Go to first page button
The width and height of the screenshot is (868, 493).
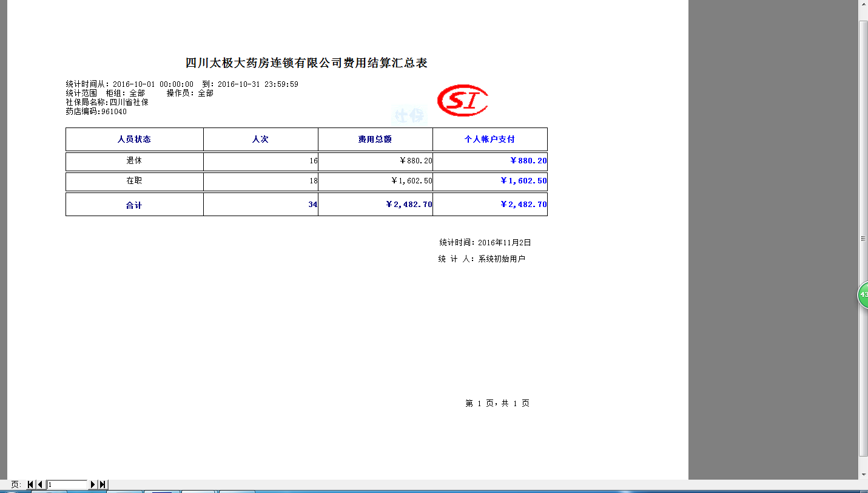(x=30, y=484)
